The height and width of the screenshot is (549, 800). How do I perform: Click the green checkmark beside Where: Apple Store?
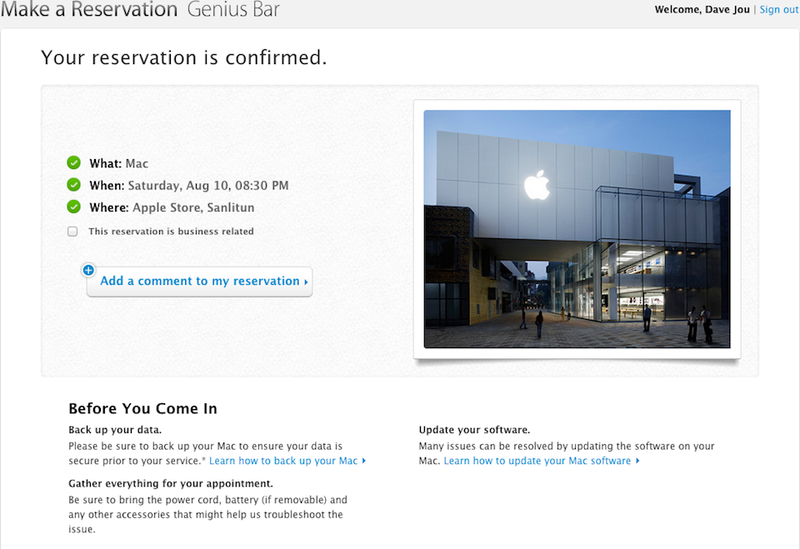click(x=74, y=207)
